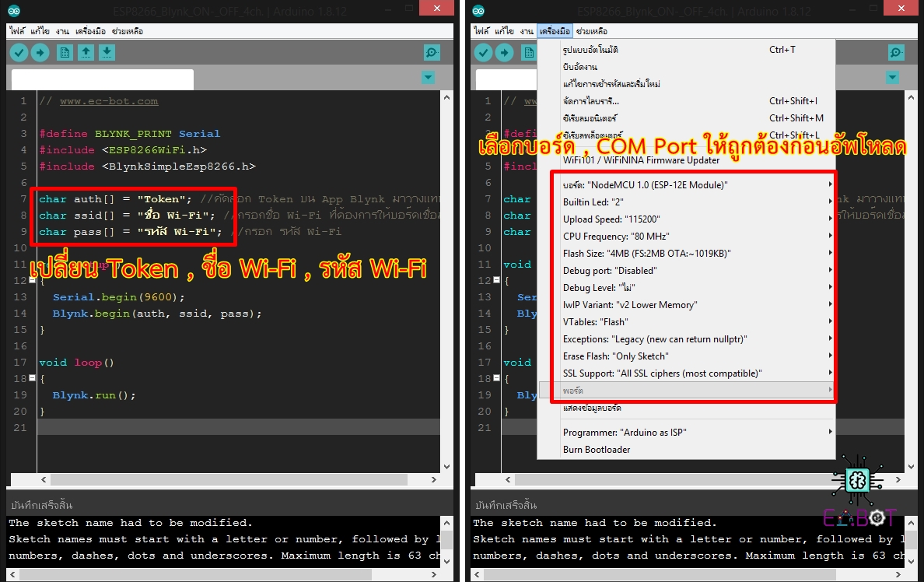Click editor horizontal scroll-left arrow in left window

coord(44,479)
